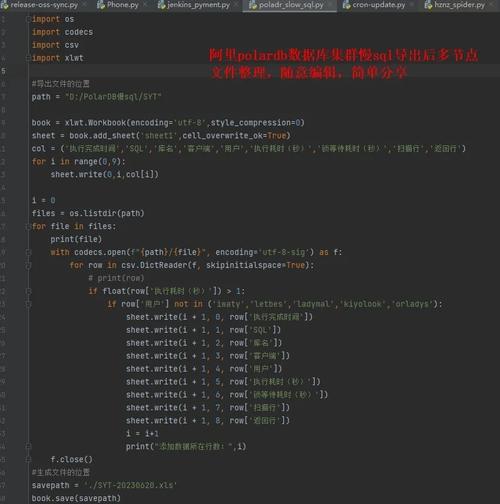Click fold end marker beside f.close()
Screen dimensions: 500x504
coord(28,459)
